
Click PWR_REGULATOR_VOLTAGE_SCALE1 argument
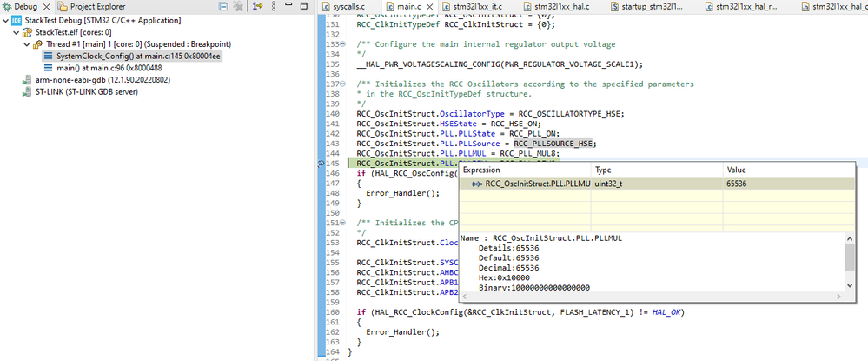coord(570,64)
